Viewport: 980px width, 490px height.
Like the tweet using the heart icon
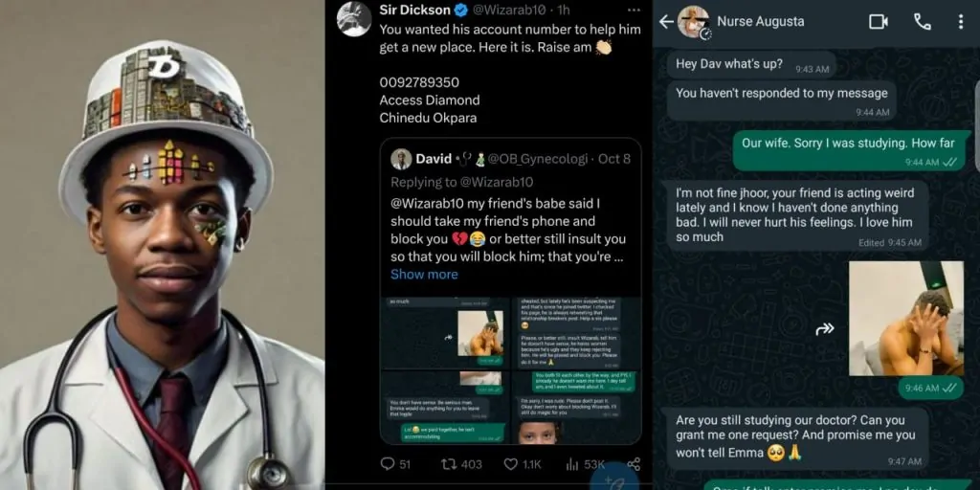(x=511, y=464)
